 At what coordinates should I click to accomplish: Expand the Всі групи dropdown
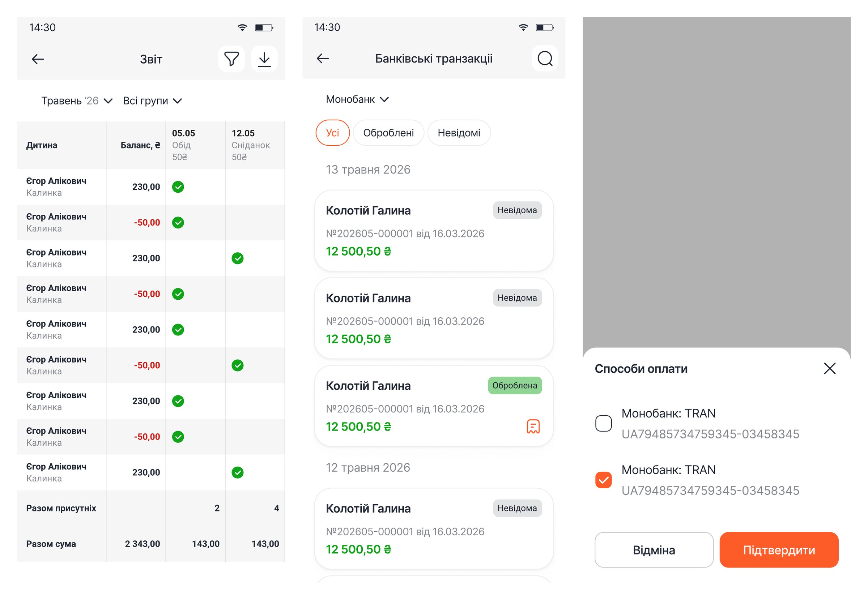152,101
